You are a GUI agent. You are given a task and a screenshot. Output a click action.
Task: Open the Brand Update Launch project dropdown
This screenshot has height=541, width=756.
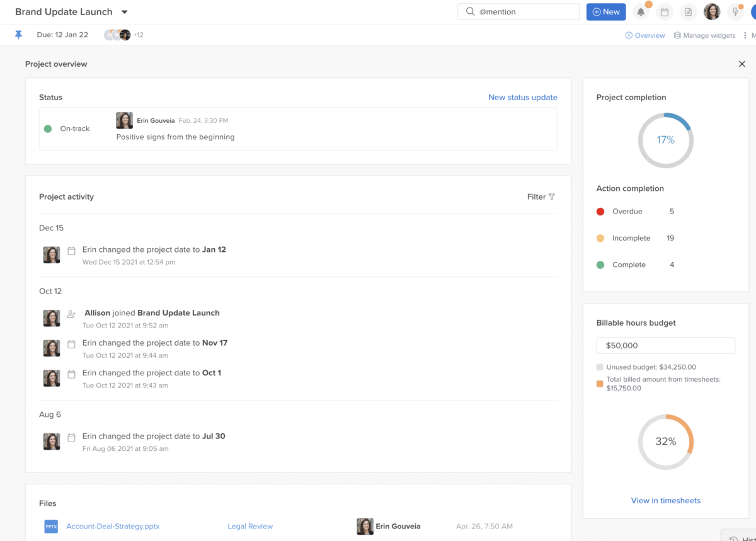pyautogui.click(x=124, y=11)
